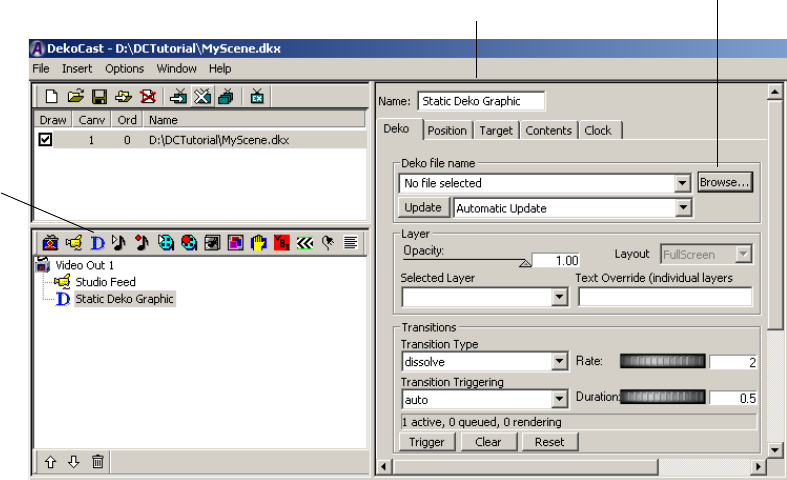Insert a live video camera element
Image resolution: width=787 pixels, height=480 pixels.
point(74,243)
